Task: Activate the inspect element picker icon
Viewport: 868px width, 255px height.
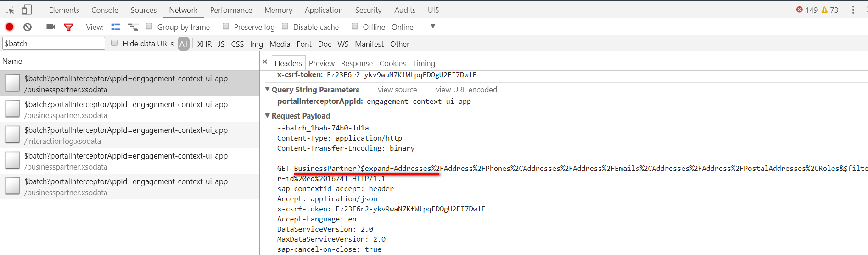Action: [x=10, y=10]
